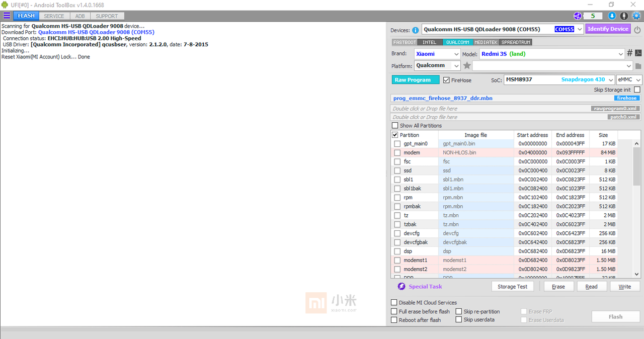The width and height of the screenshot is (644, 339).
Task: Click the NON-HLOS.bin image file cell
Action: pos(476,152)
